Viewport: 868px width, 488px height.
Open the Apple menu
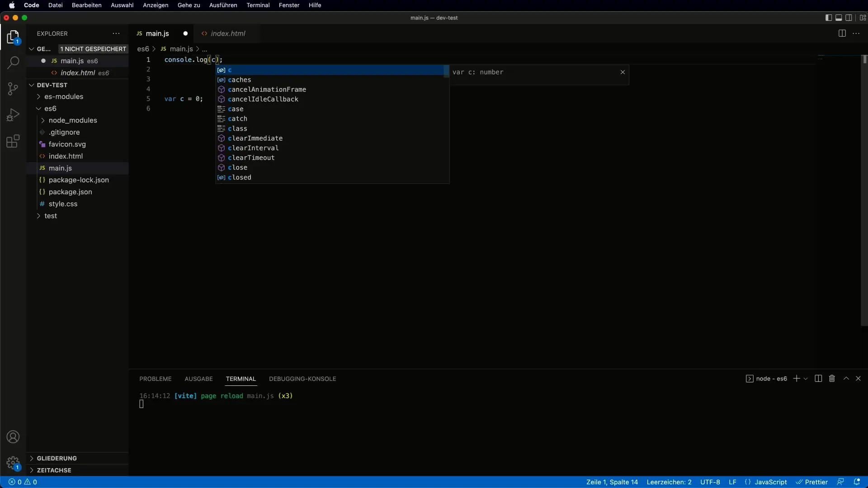[12, 5]
